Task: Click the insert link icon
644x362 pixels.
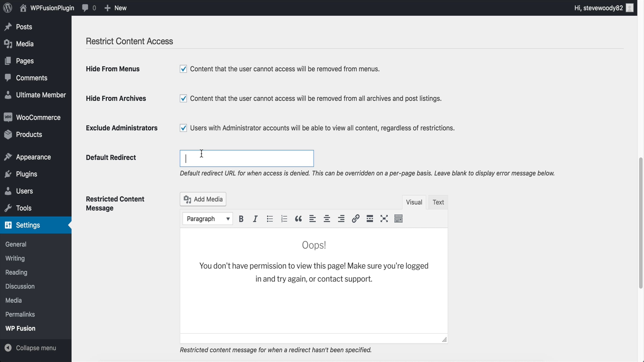Action: pos(356,219)
